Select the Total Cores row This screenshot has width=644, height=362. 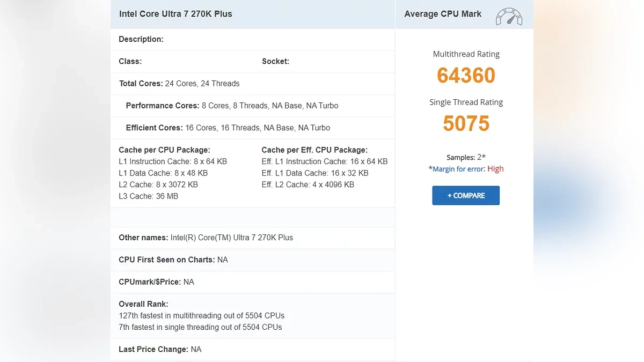179,83
